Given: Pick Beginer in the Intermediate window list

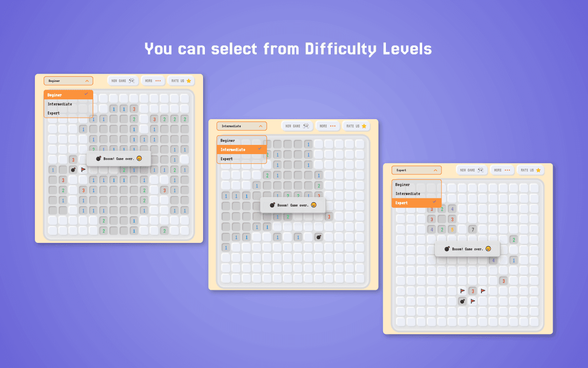Looking at the screenshot, I should tap(242, 140).
